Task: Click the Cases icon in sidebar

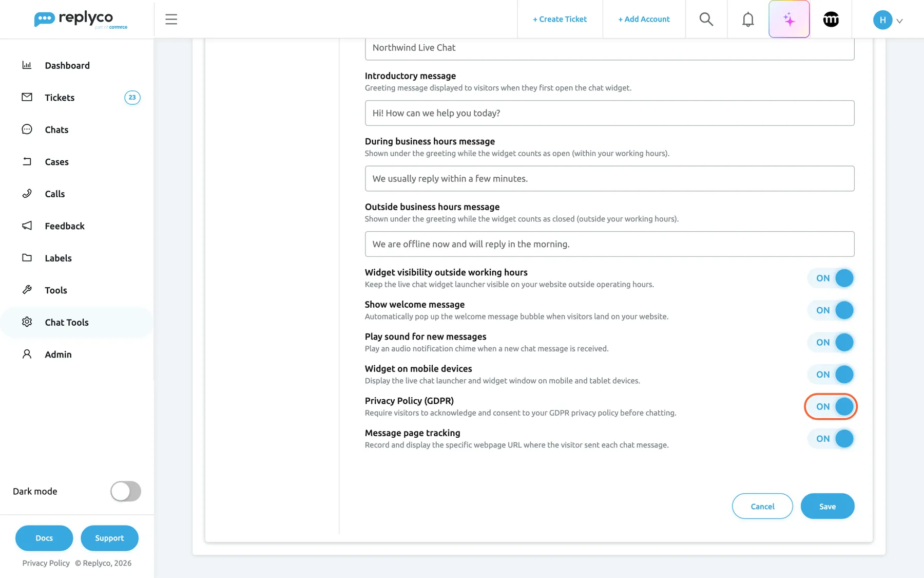Action: (x=27, y=161)
